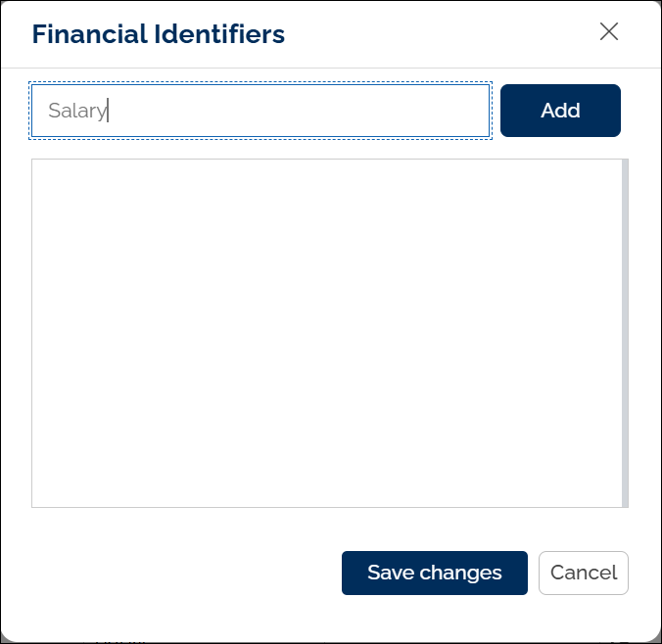
Task: Click the Add button
Action: [x=560, y=111]
